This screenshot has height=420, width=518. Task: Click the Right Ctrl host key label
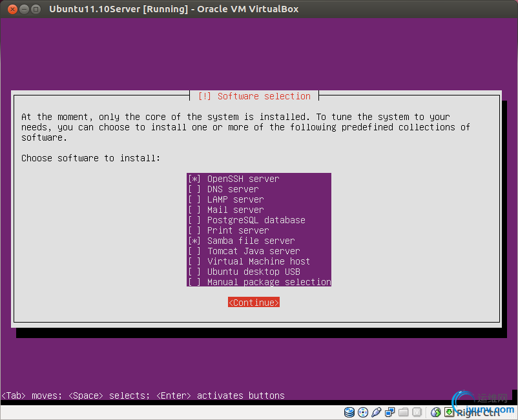click(x=479, y=412)
